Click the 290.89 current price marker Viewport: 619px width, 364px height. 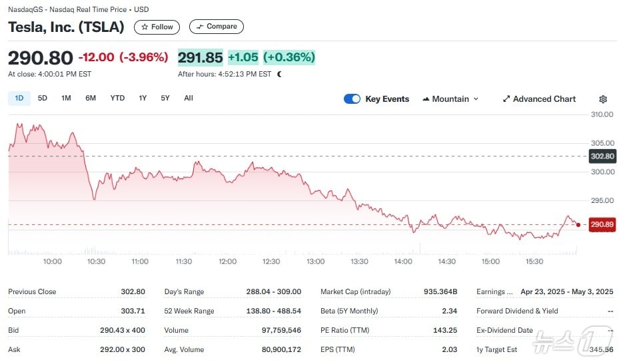coord(602,225)
